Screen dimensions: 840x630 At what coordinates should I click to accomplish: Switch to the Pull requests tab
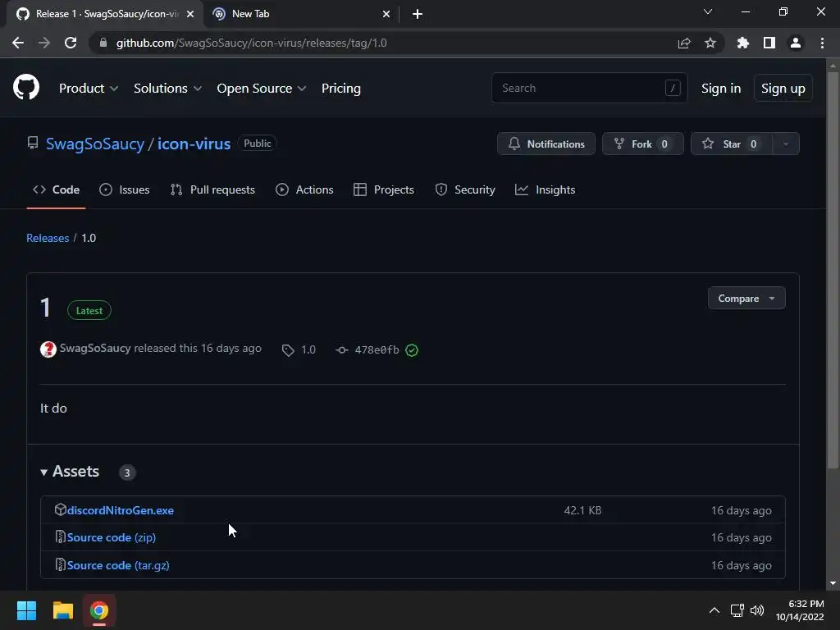212,189
